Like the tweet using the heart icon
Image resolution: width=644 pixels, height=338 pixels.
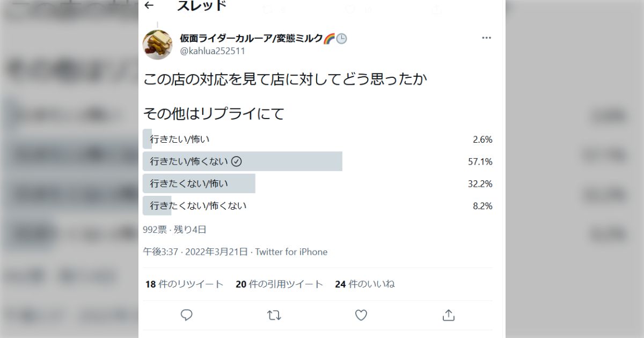pyautogui.click(x=361, y=315)
